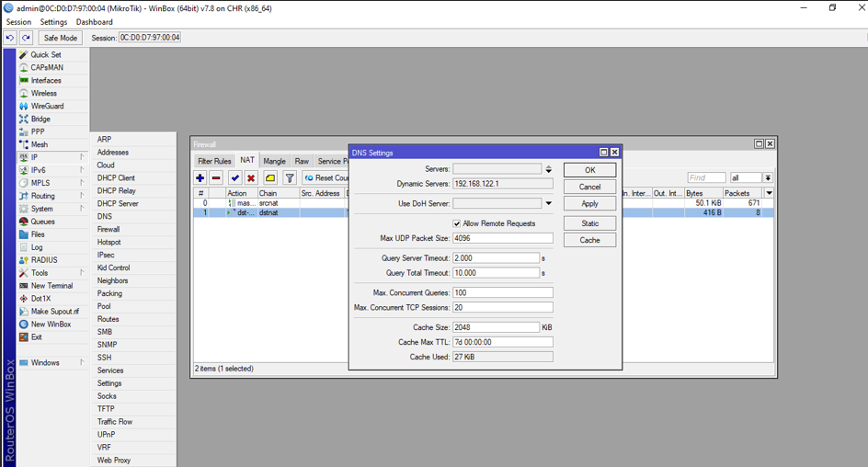The width and height of the screenshot is (868, 467).
Task: Open the Use DoH Server dropdown arrow
Action: [x=549, y=203]
